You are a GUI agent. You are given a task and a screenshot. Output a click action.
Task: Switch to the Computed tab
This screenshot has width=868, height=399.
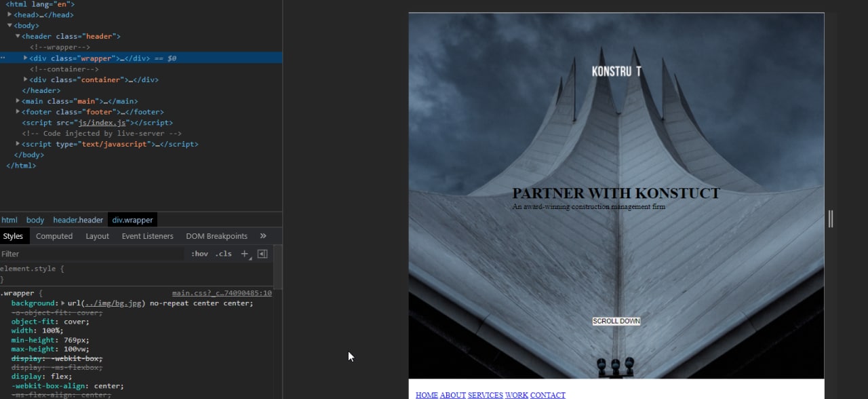(54, 236)
